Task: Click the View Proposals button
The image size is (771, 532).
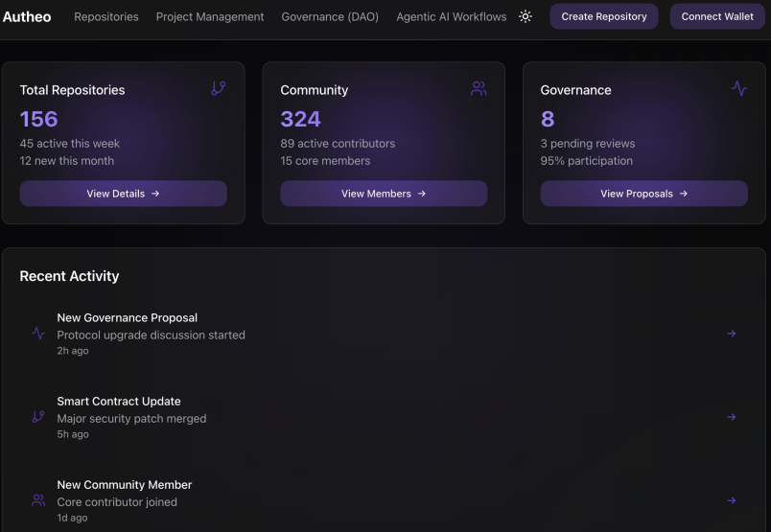Action: click(644, 194)
